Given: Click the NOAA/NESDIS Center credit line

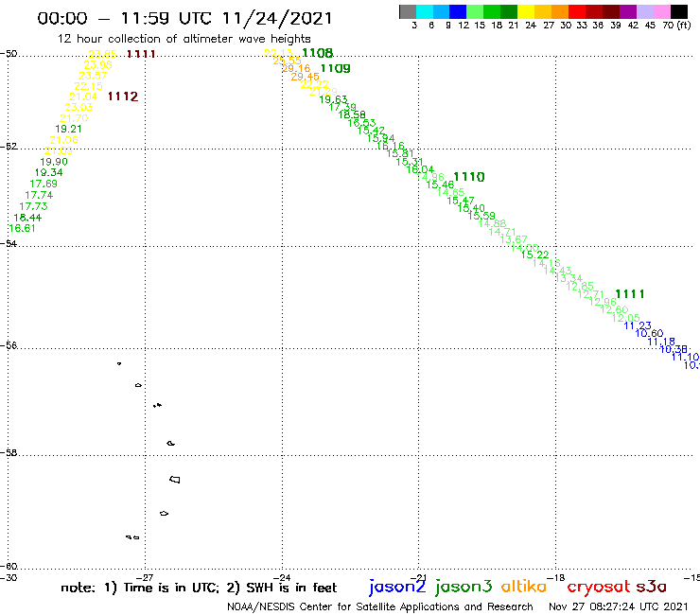Looking at the screenshot, I should click(x=380, y=607).
